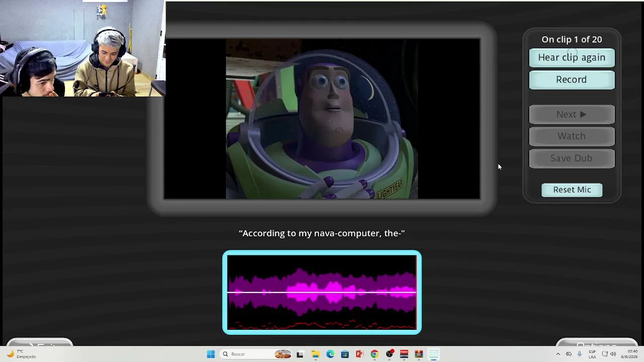Click the Buzz Lightyear video clip preview

coord(322,119)
